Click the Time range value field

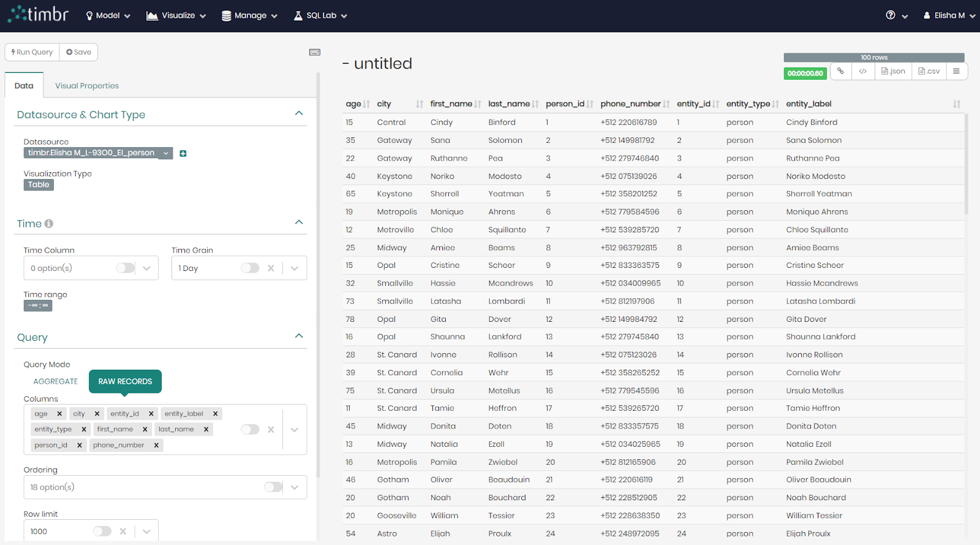(38, 305)
